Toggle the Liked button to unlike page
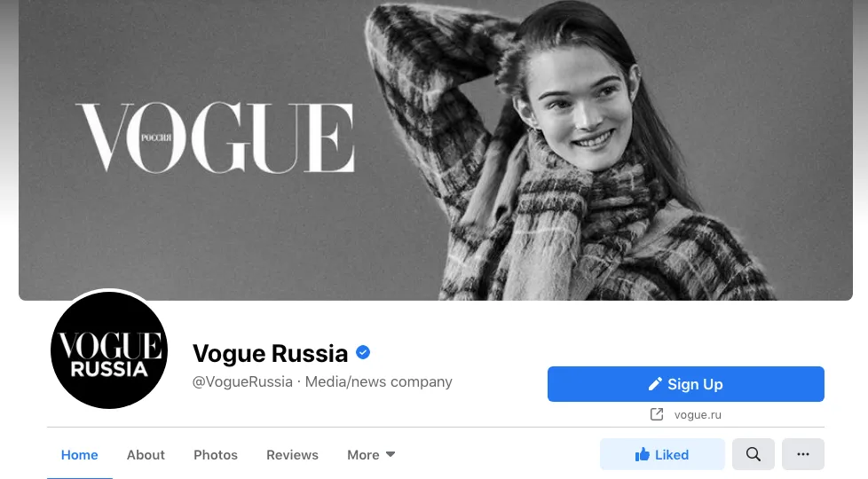 tap(662, 454)
